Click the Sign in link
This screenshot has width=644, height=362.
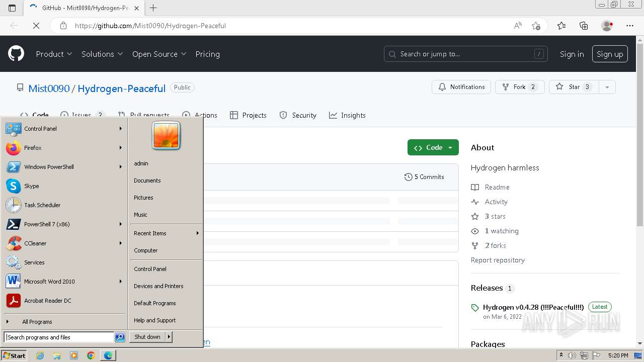click(x=572, y=54)
